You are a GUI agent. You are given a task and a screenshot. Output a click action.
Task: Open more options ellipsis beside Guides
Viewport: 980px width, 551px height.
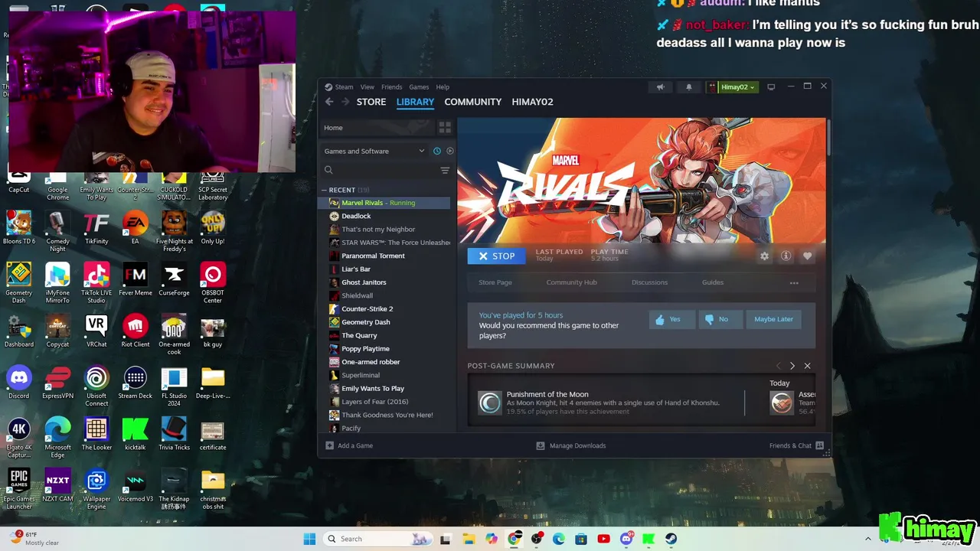(794, 283)
